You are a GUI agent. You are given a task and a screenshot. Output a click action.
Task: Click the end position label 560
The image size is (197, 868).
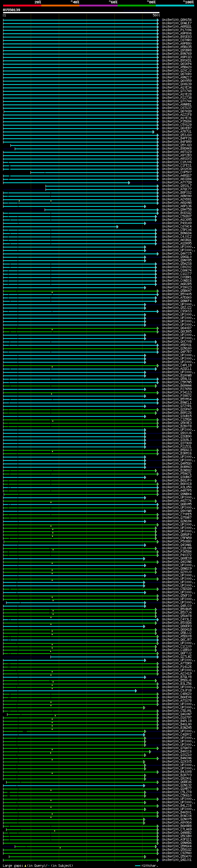click(155, 15)
